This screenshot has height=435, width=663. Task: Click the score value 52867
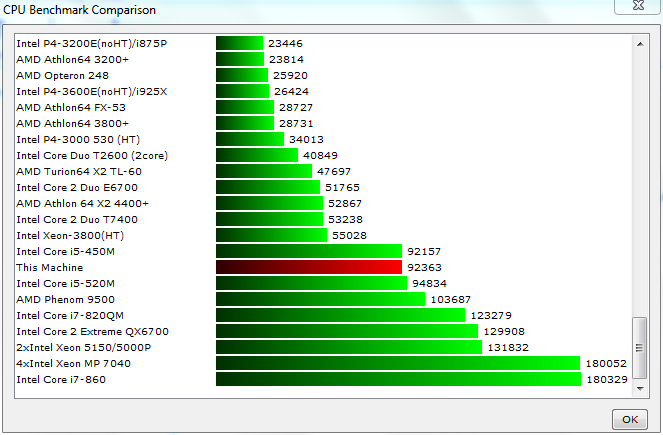345,204
